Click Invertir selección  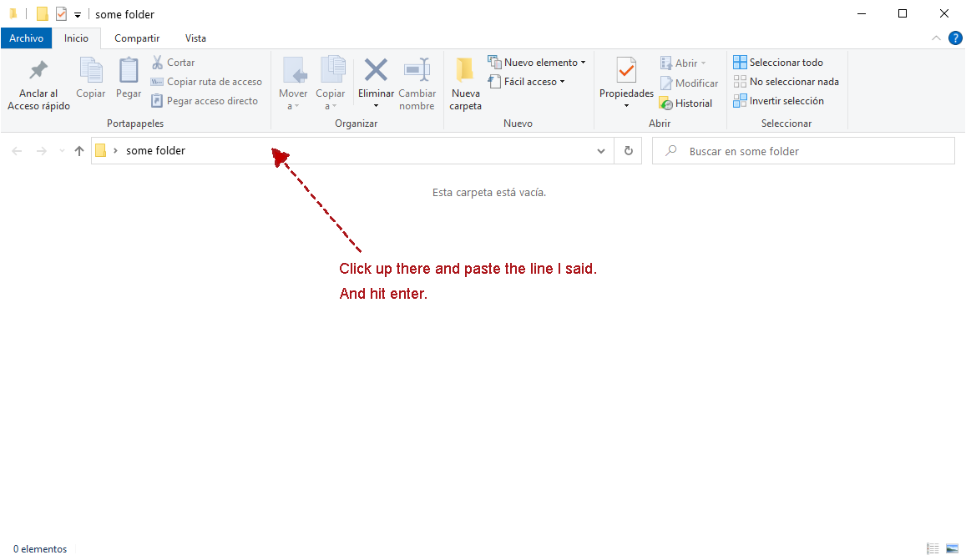778,100
